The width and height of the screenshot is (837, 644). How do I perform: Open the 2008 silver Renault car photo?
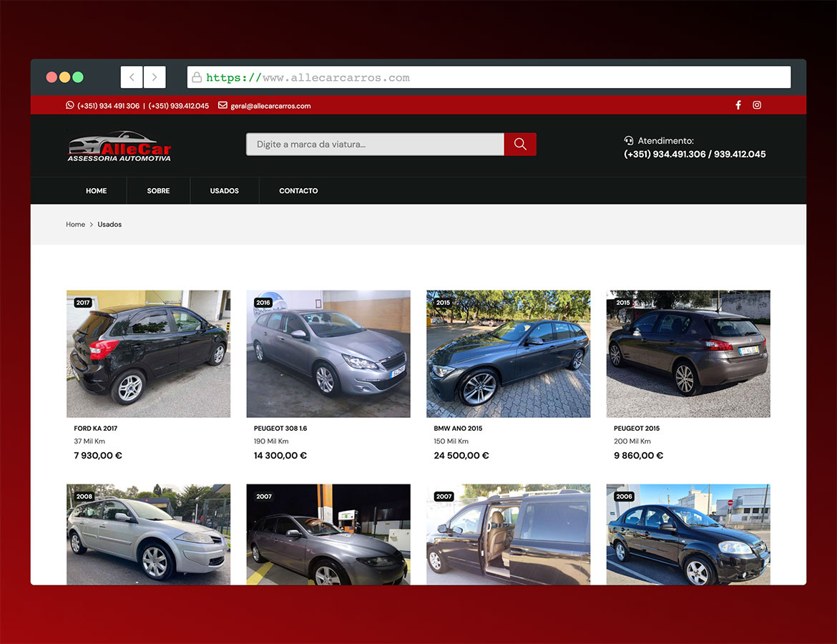pos(148,535)
